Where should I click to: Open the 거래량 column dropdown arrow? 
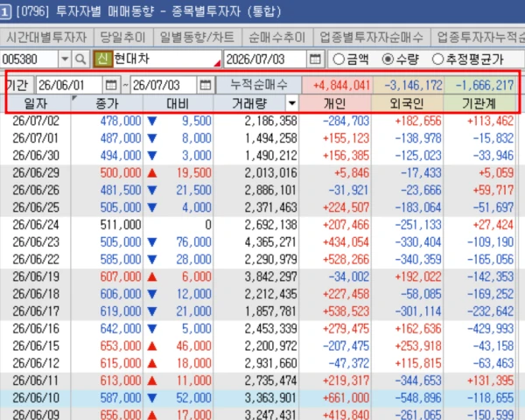pyautogui.click(x=292, y=103)
